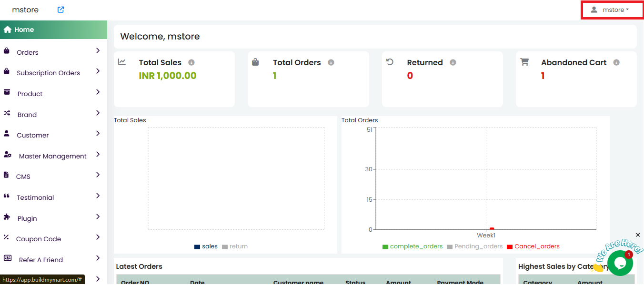The height and width of the screenshot is (285, 644).
Task: Expand the Orders menu chevron
Action: click(x=98, y=50)
